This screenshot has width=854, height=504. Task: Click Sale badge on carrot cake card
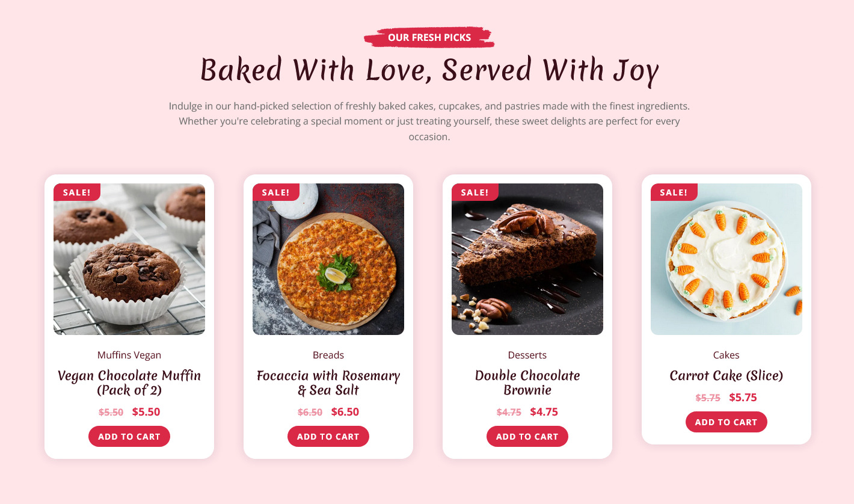tap(674, 192)
